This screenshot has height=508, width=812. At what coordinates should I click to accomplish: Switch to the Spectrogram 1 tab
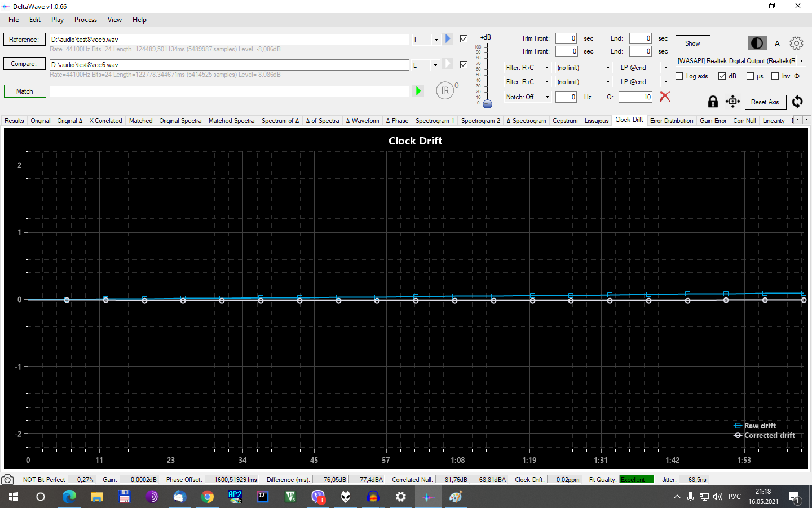[x=435, y=121]
